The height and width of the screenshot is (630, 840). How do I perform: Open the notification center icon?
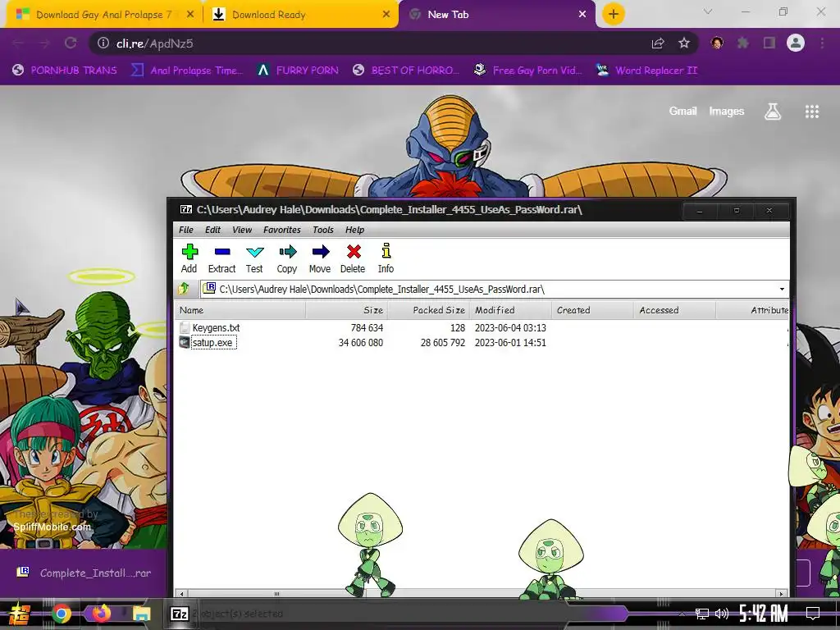point(813,614)
